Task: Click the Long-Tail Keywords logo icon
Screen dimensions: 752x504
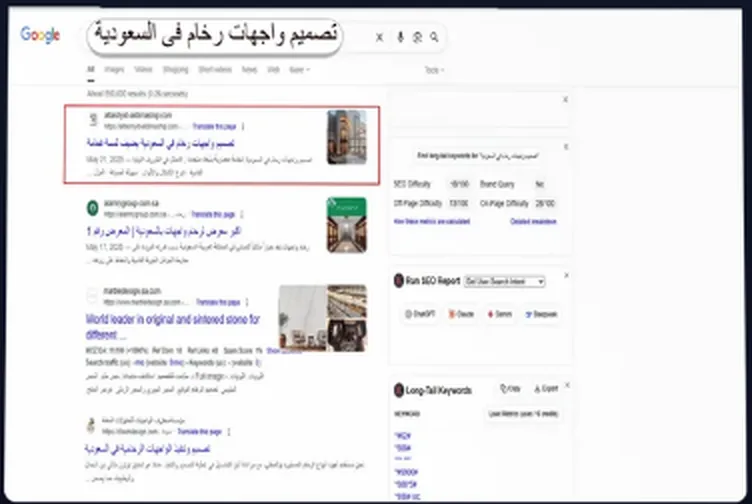Action: (x=399, y=390)
